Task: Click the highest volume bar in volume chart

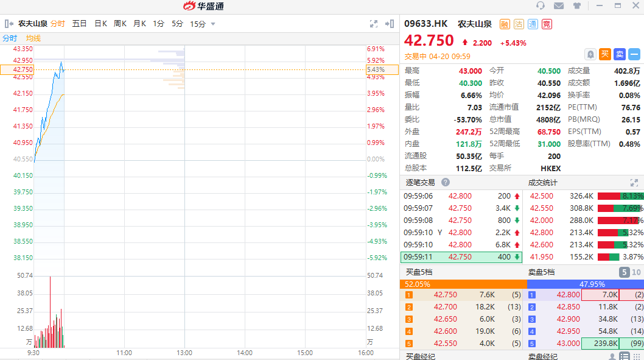Action: tap(50, 312)
